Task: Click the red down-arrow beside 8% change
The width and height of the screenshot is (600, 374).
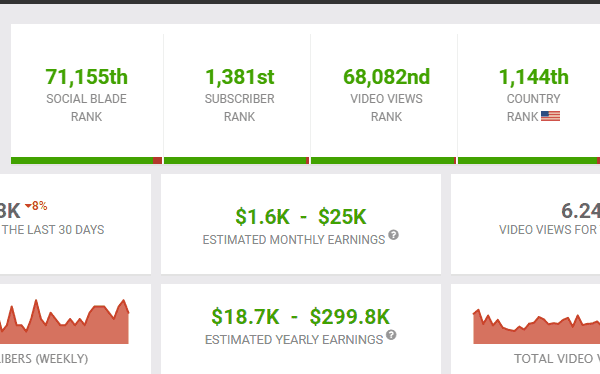Action: pos(28,206)
